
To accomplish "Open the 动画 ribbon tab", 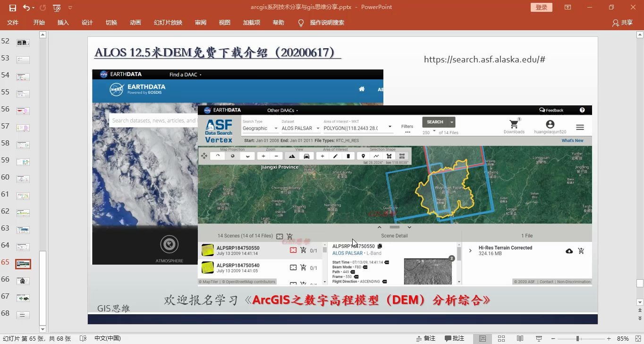I will coord(136,23).
